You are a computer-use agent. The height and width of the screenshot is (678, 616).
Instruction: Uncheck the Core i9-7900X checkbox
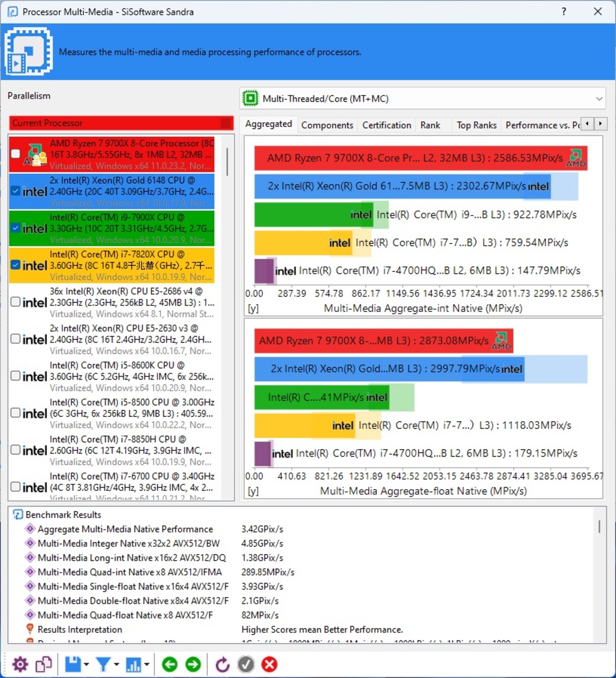16,227
